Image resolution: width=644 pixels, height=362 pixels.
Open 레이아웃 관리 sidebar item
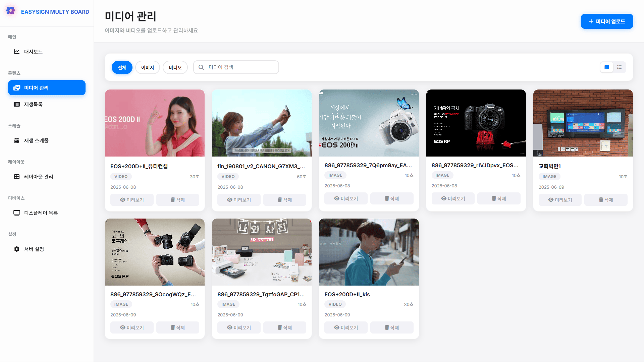coord(38,177)
